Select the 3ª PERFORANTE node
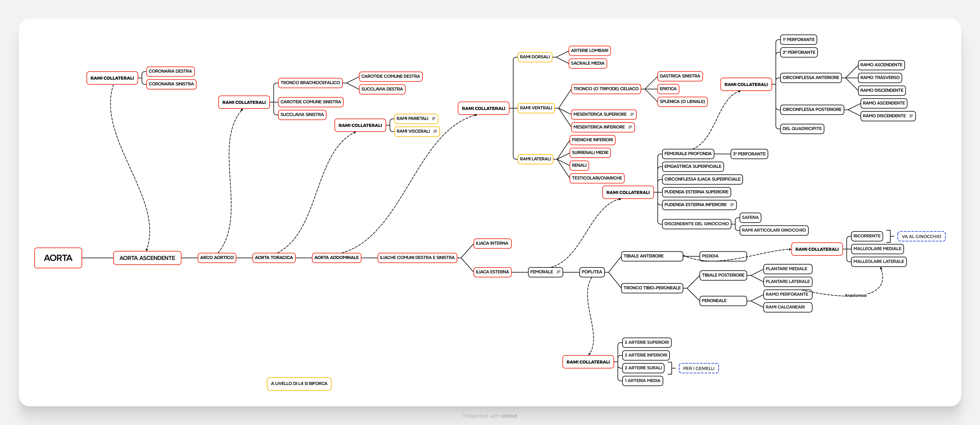Image resolution: width=980 pixels, height=425 pixels. point(749,154)
